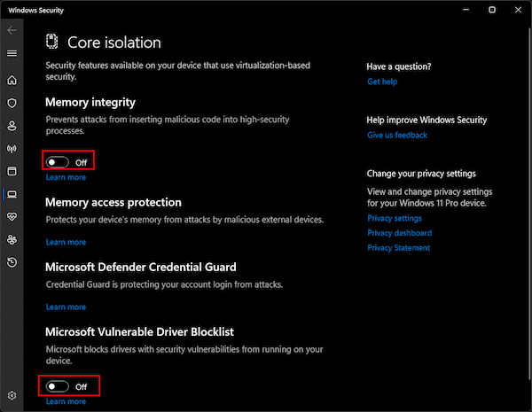Click the Memory integrity heading
Screen dimensions: 532x412
coord(90,103)
